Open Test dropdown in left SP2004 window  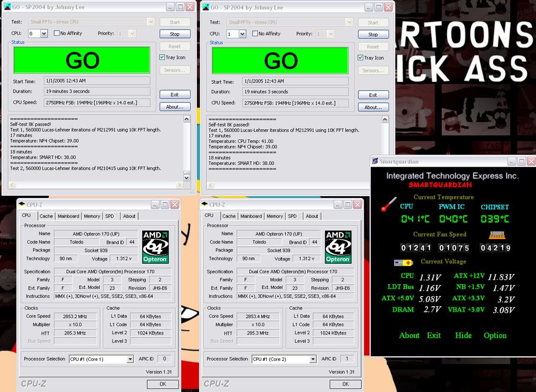click(x=151, y=21)
